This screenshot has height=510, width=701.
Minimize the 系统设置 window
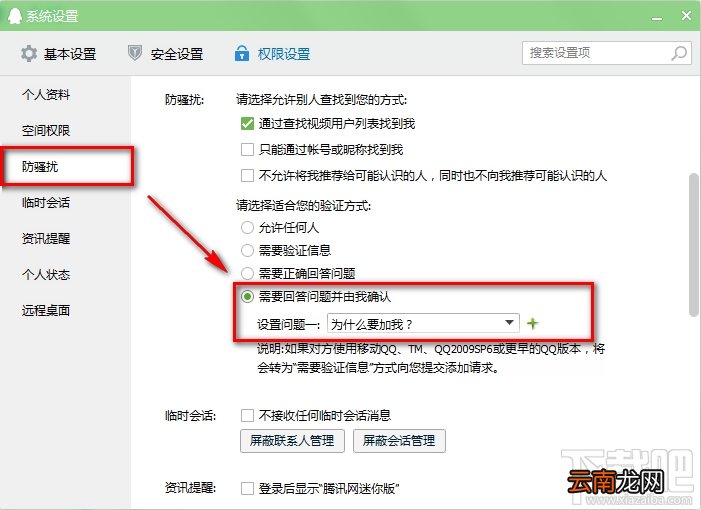pyautogui.click(x=656, y=17)
